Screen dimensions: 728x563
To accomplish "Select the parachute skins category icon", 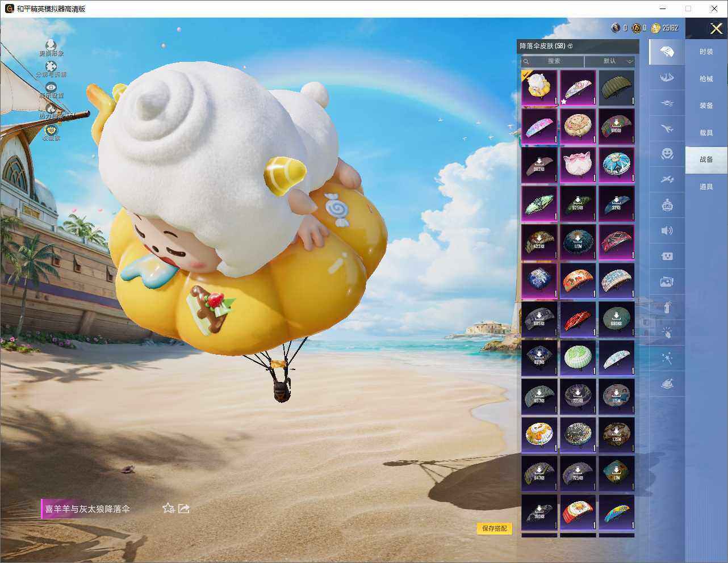I will [x=667, y=52].
